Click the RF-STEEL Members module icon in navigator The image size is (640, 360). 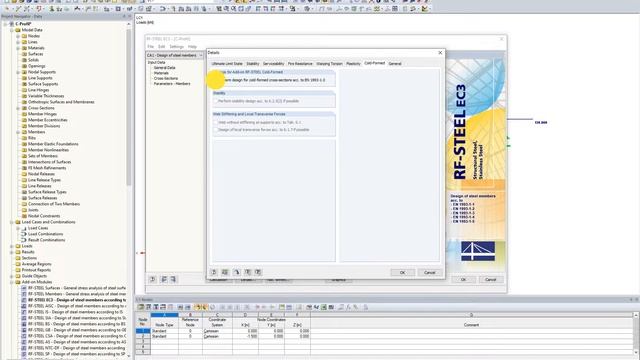24,294
